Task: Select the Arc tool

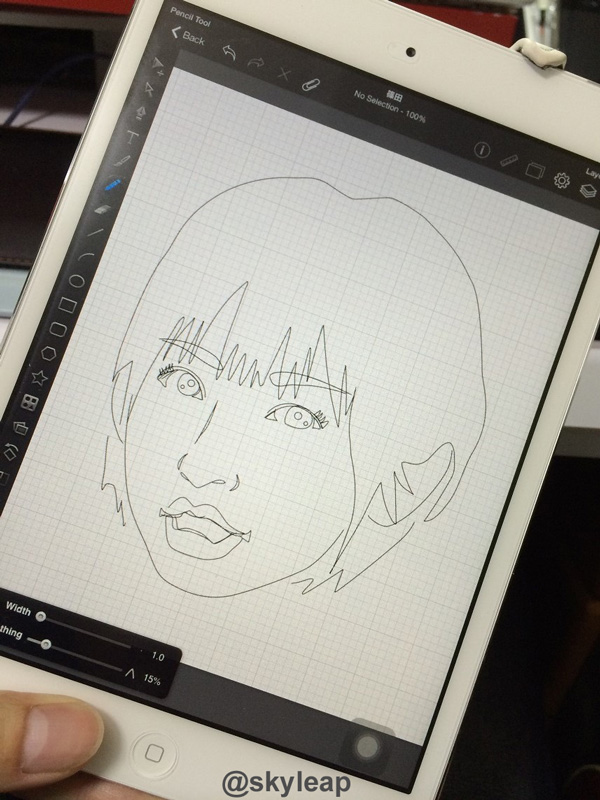Action: tap(86, 255)
